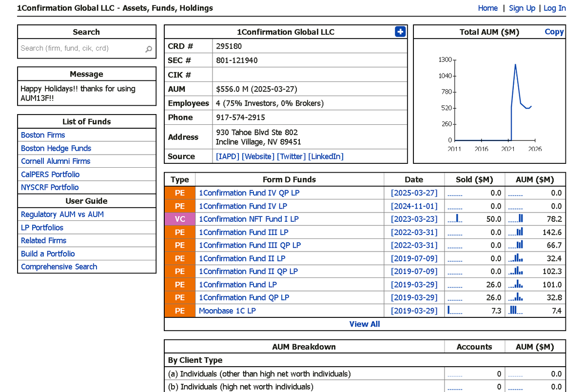This screenshot has height=392, width=585.
Task: Open the Log In link
Action: [x=555, y=8]
